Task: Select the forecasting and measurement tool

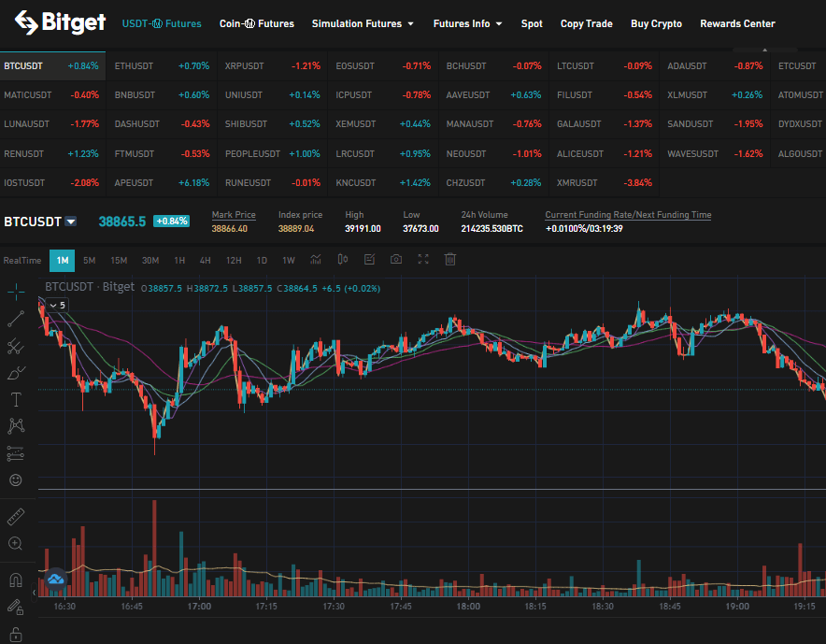Action: pos(16,453)
